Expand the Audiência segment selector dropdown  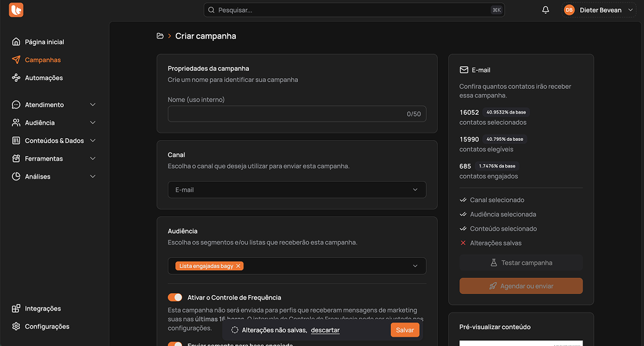415,266
